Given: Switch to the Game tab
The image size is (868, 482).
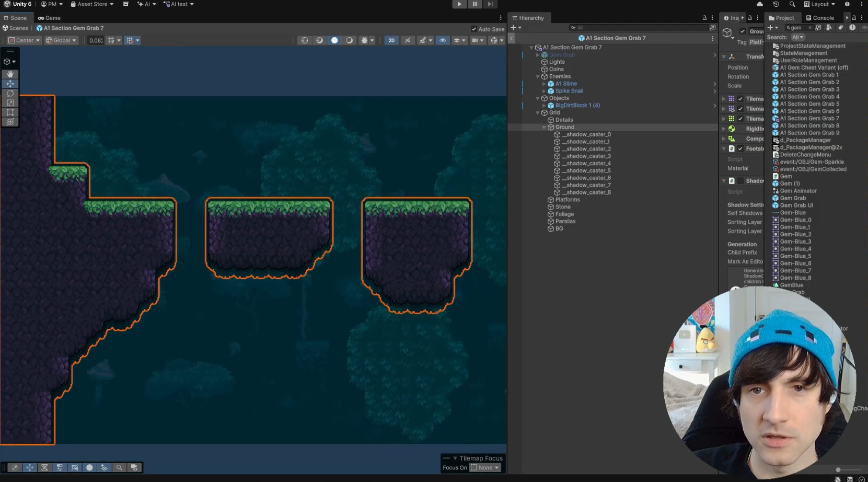Looking at the screenshot, I should pyautogui.click(x=49, y=18).
